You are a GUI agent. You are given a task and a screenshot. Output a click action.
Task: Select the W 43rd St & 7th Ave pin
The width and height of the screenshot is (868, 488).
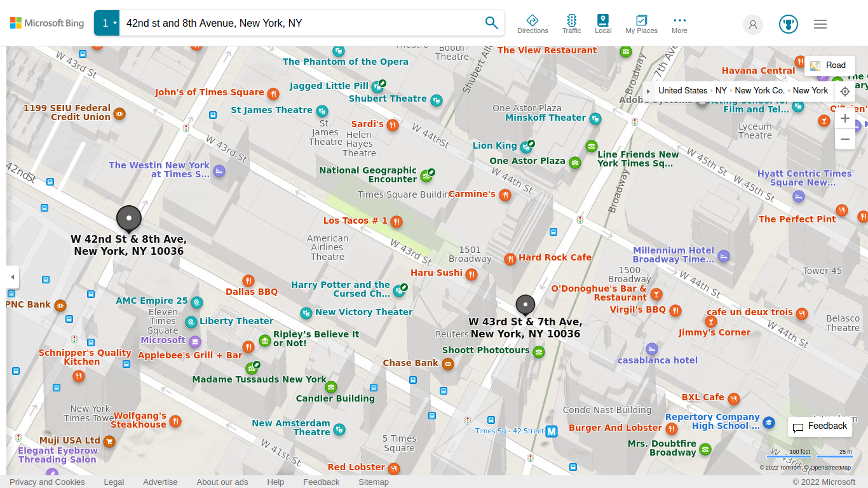tap(526, 306)
